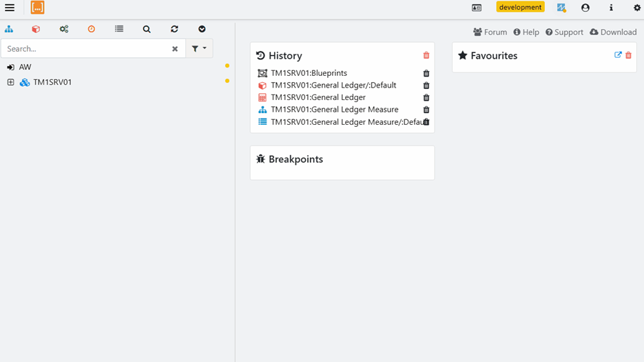Click into the Search input field
Image resolution: width=644 pixels, height=362 pixels.
click(87, 48)
